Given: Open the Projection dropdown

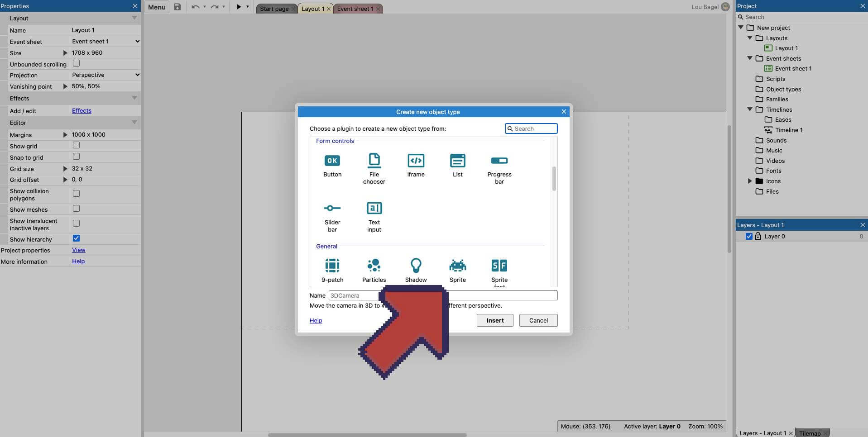Looking at the screenshot, I should 106,75.
